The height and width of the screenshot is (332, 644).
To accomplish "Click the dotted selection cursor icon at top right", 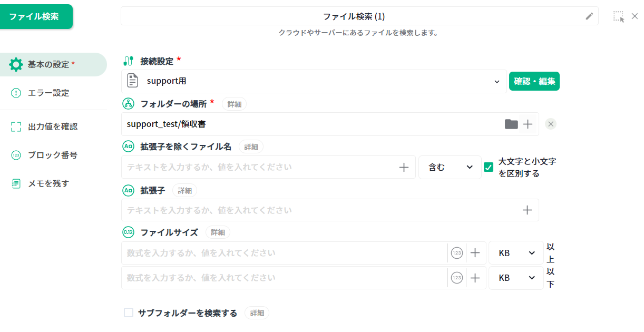I will pos(619,16).
